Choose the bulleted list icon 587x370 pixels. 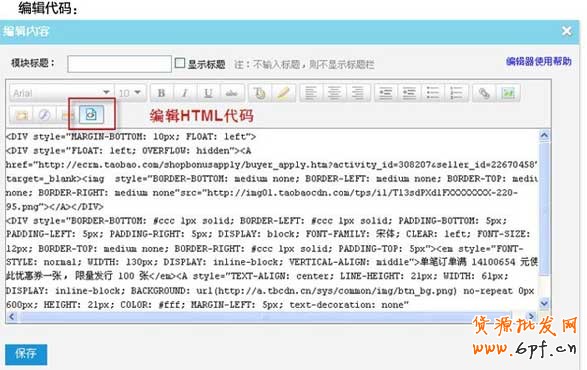tap(433, 93)
